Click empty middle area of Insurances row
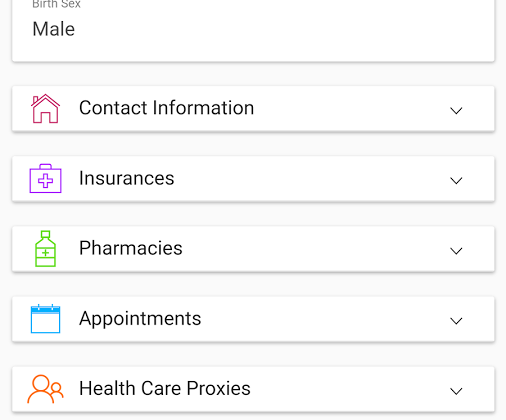 (x=310, y=178)
